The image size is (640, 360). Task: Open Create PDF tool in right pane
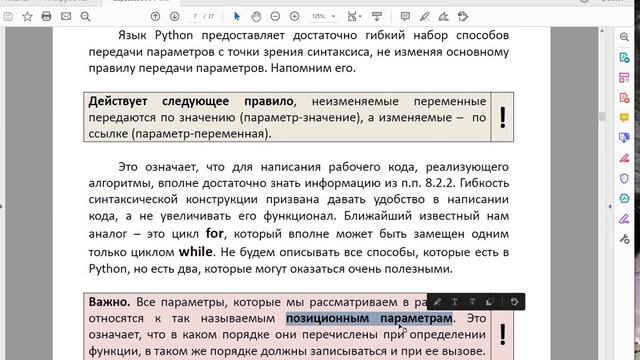[624, 58]
